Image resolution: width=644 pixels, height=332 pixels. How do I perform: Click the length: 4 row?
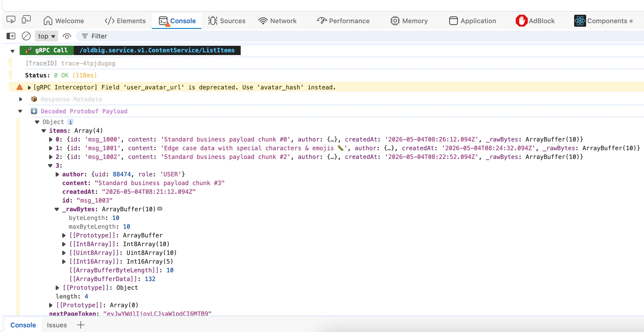[72, 297]
